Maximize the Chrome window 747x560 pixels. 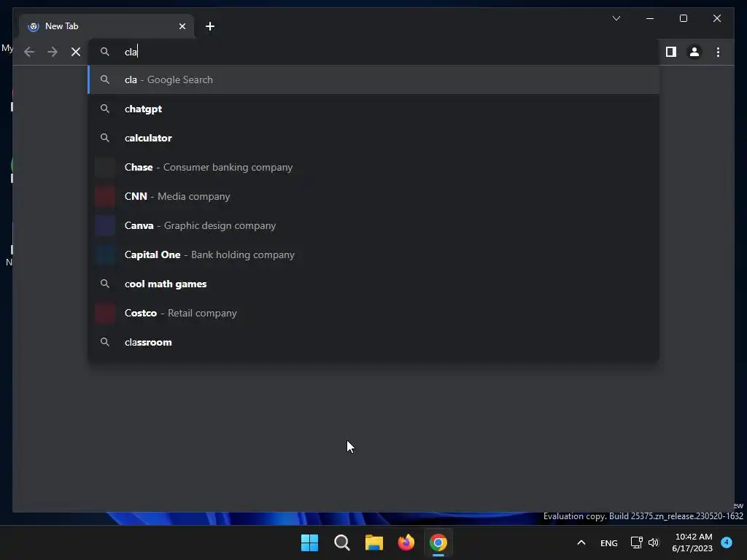click(683, 18)
